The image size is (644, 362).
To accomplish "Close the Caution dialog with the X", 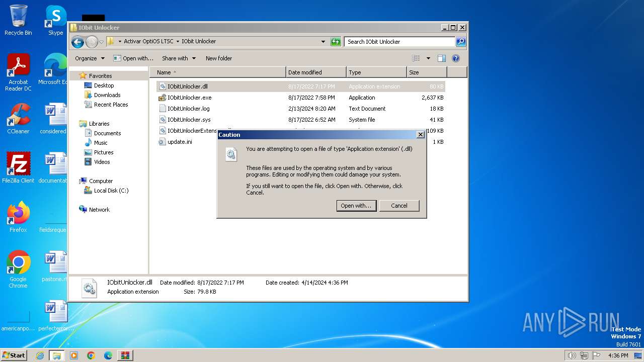I will click(x=421, y=135).
